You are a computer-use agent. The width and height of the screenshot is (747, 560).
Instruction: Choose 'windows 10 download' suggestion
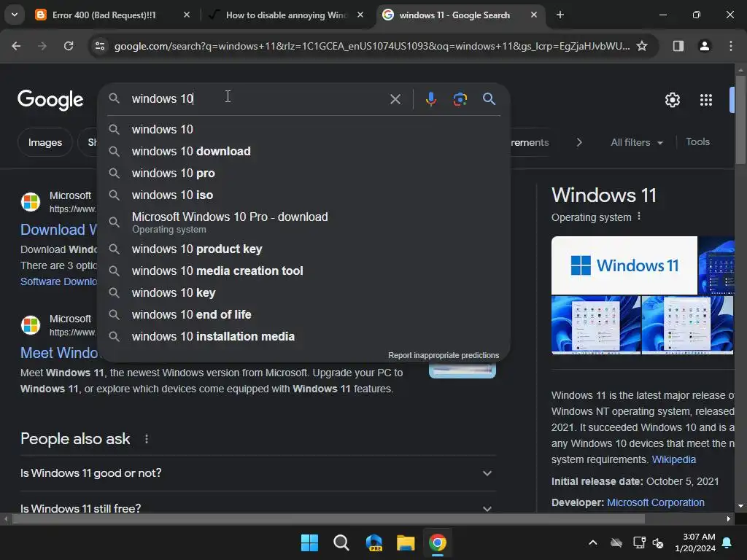(303, 151)
